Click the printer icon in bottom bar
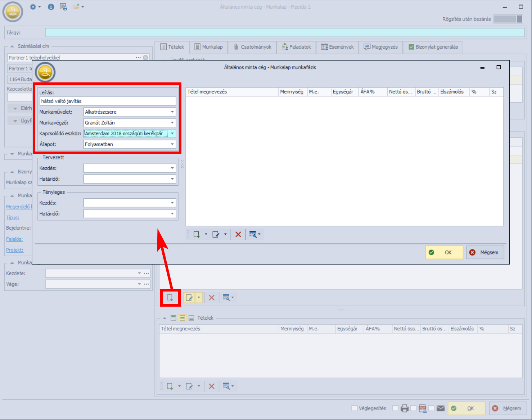The width and height of the screenshot is (532, 420). (405, 408)
